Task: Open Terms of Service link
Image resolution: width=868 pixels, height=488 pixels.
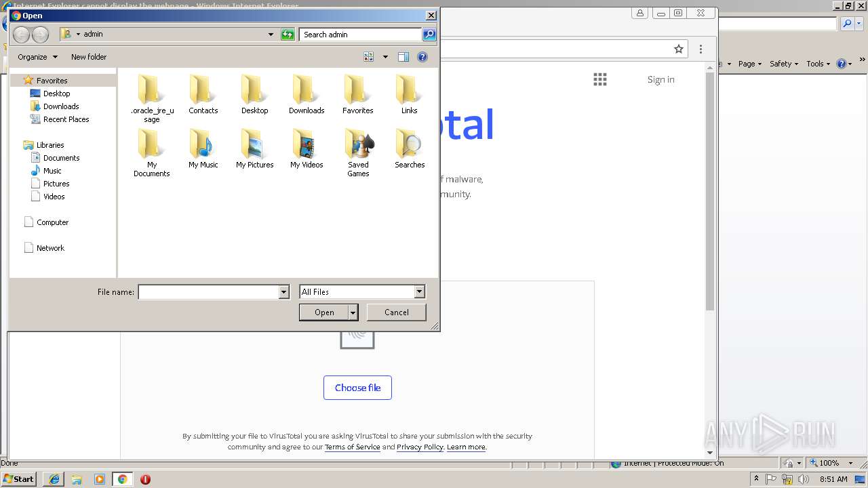Action: click(x=353, y=447)
